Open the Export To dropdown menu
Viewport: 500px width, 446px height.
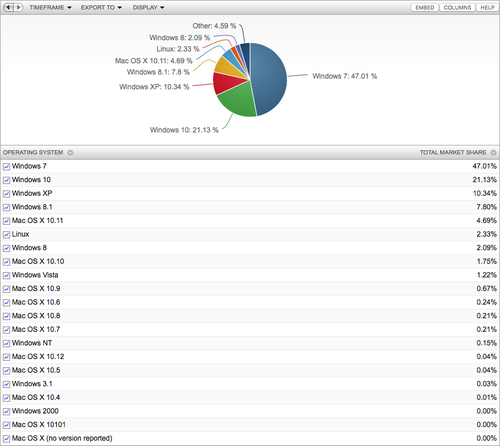pos(101,7)
